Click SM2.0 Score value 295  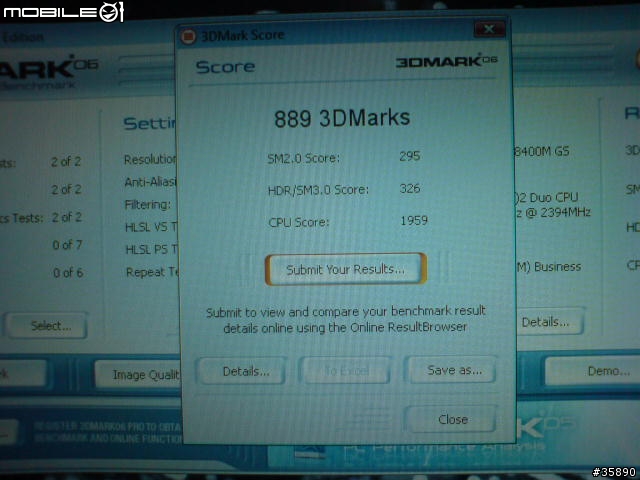point(410,156)
